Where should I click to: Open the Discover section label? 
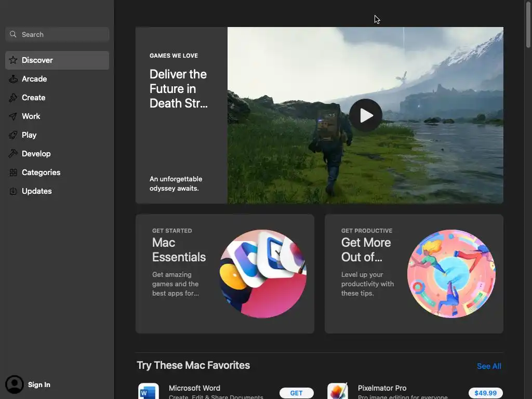(x=37, y=60)
